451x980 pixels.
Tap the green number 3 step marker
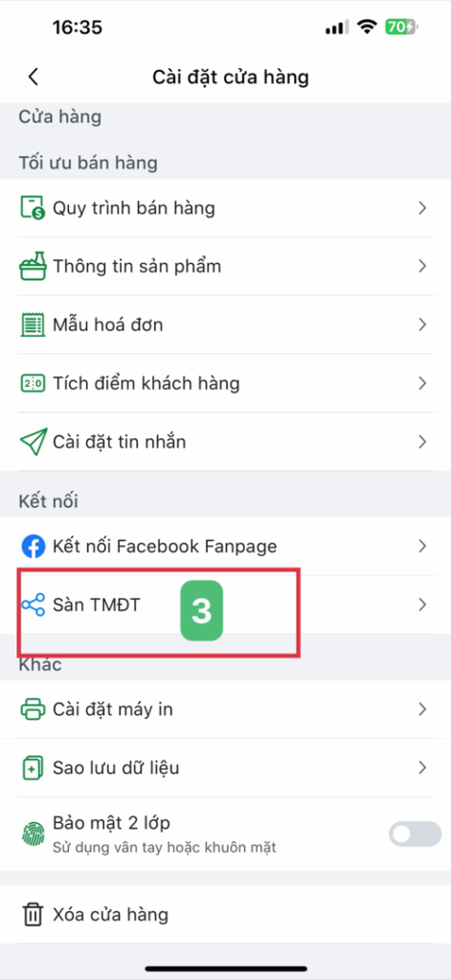pyautogui.click(x=201, y=611)
